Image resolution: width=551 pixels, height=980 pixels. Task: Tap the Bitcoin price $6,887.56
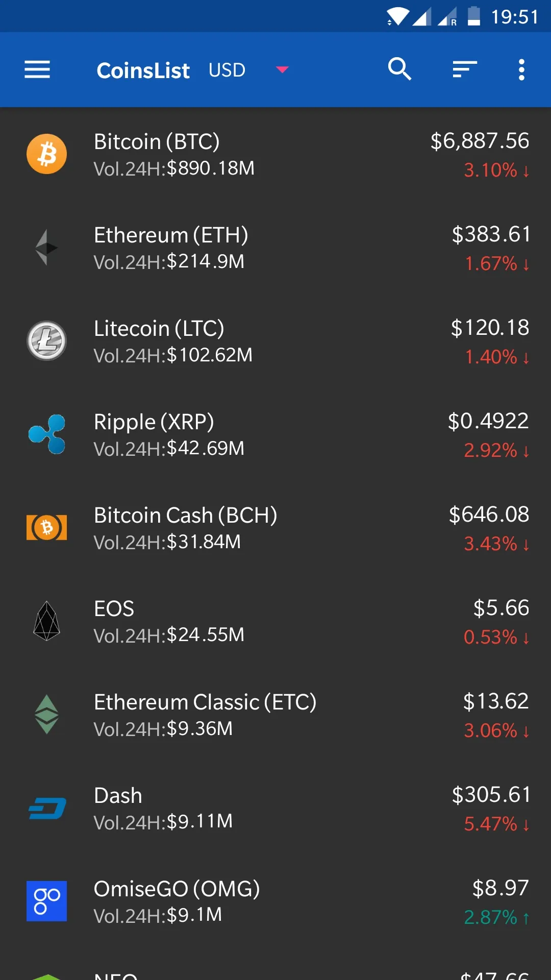(480, 141)
